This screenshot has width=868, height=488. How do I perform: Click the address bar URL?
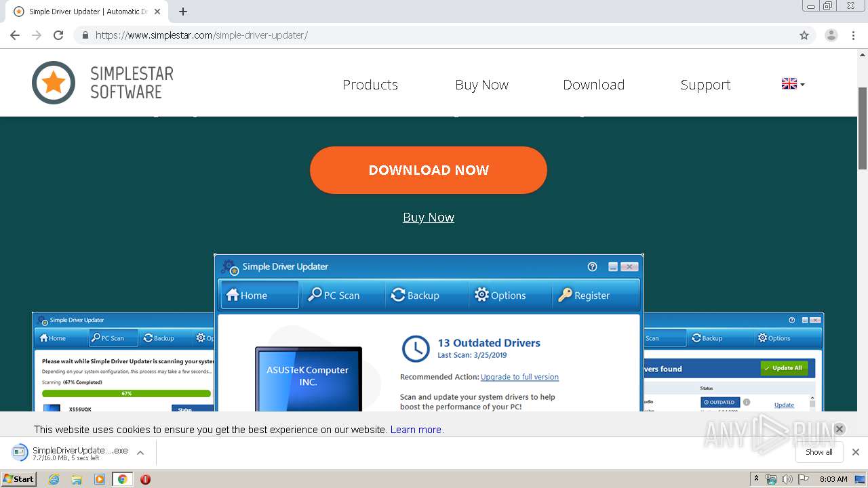(x=201, y=35)
